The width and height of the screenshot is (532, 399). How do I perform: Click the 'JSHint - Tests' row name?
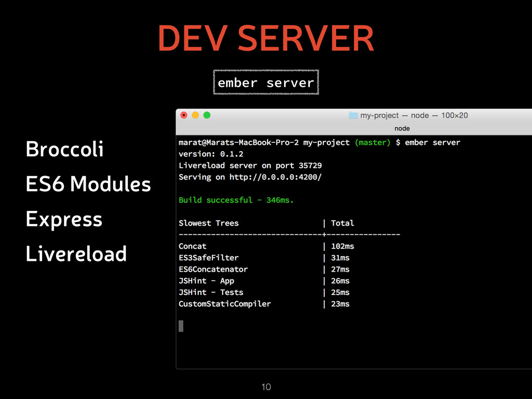[x=211, y=292]
